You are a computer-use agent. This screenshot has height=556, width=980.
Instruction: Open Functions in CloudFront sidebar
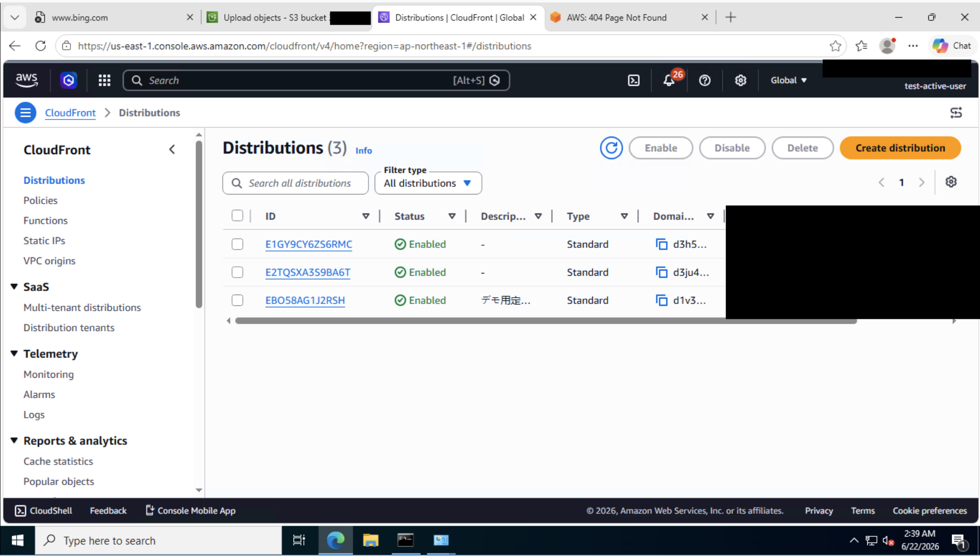pos(45,221)
